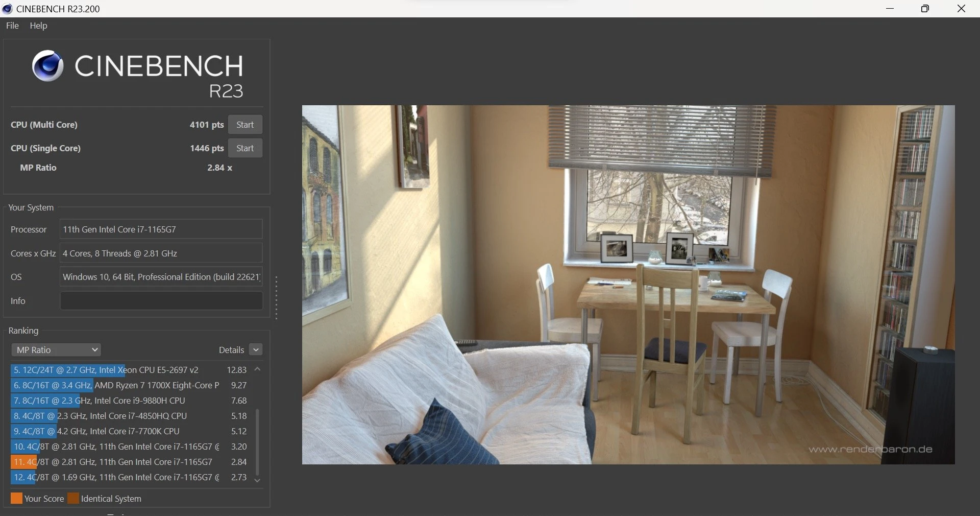Image resolution: width=980 pixels, height=516 pixels.
Task: Click the Processor name field
Action: (161, 229)
